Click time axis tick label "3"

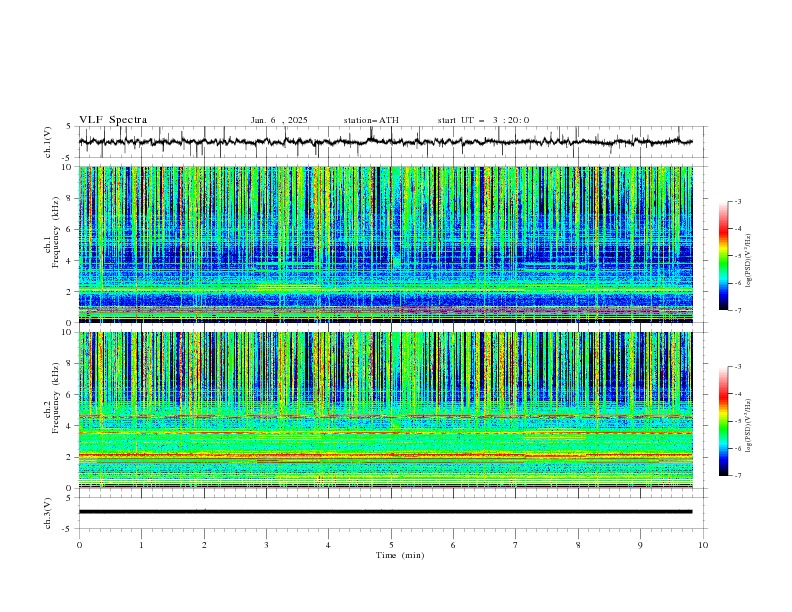[x=266, y=545]
